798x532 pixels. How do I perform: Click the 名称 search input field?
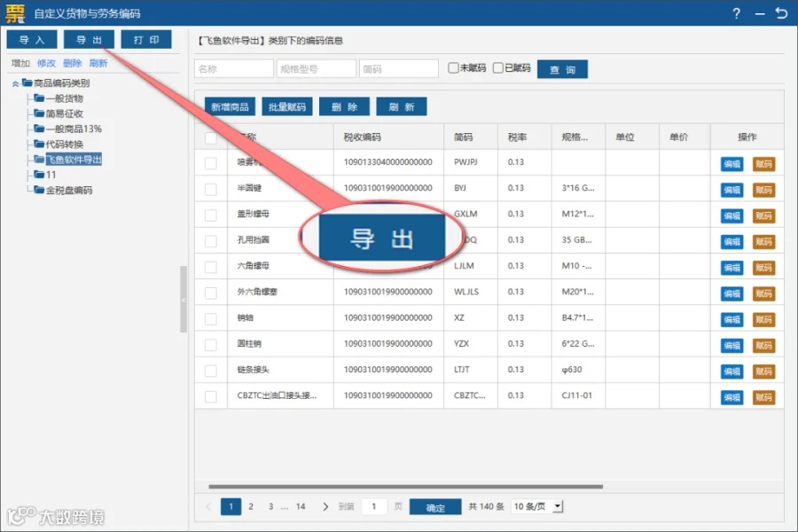click(x=234, y=69)
